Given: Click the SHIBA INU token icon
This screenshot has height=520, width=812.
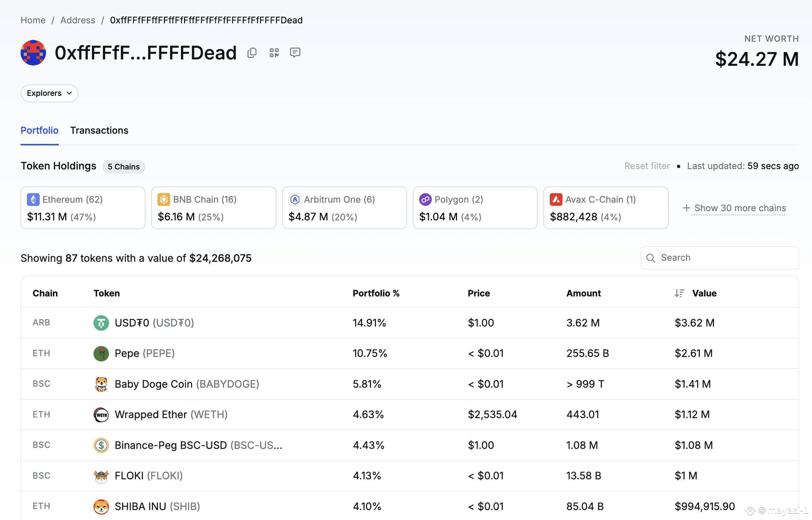Looking at the screenshot, I should [101, 507].
